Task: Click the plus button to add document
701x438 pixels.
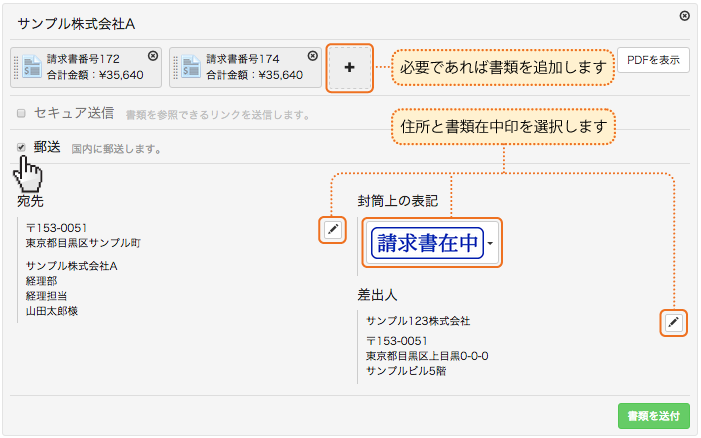Action: pos(349,67)
